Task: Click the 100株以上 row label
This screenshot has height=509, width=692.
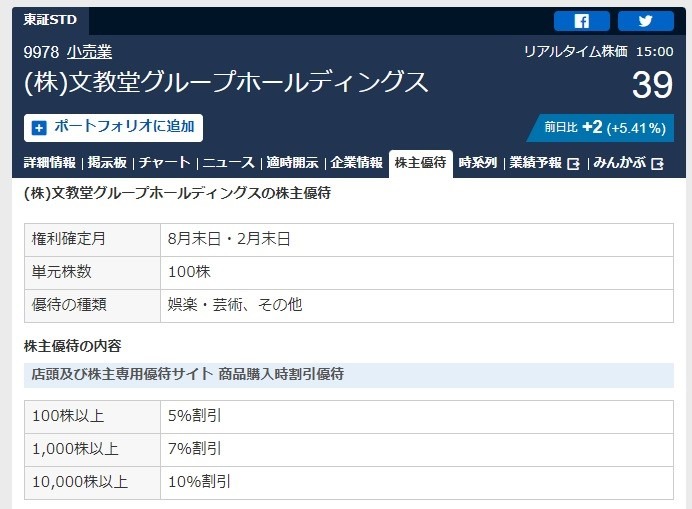Action: (92, 417)
